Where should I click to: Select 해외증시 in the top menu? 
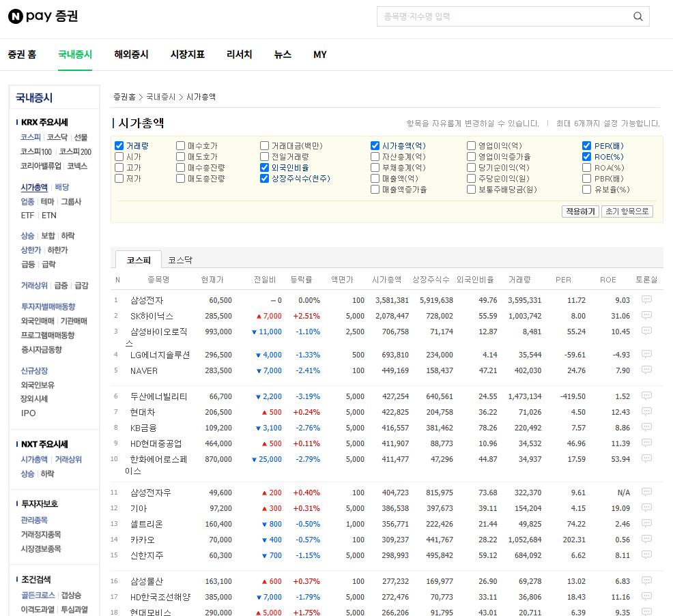pyautogui.click(x=130, y=55)
